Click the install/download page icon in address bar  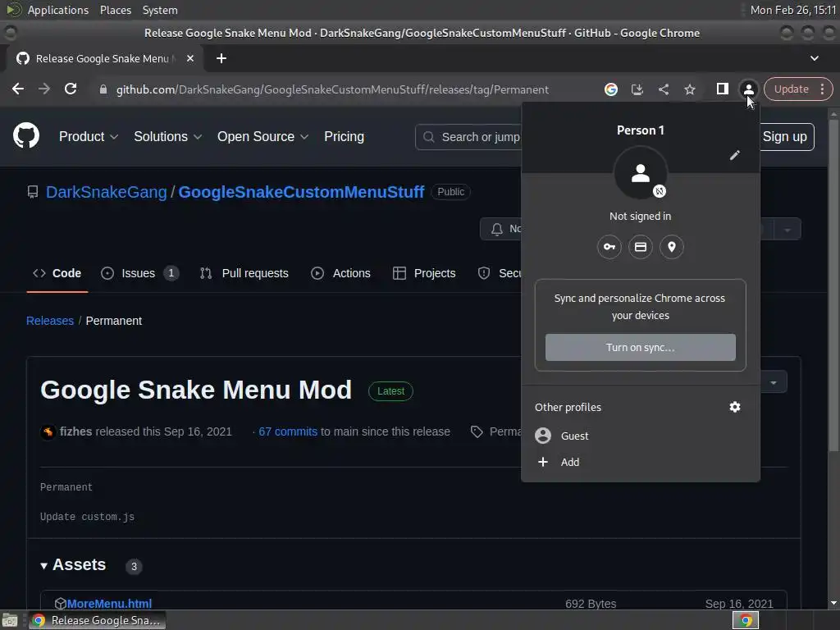coord(637,89)
